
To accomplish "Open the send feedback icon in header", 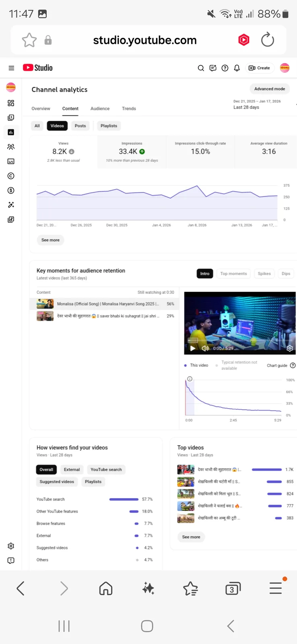I will [x=213, y=68].
